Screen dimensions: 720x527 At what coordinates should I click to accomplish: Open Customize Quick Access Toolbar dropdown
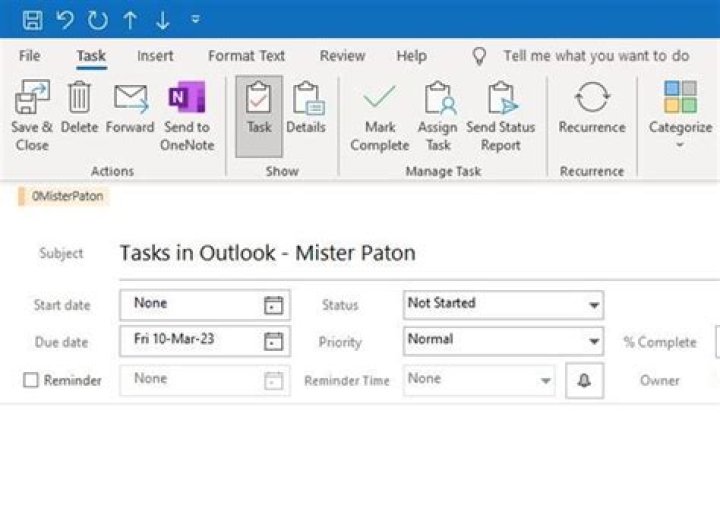[x=196, y=19]
